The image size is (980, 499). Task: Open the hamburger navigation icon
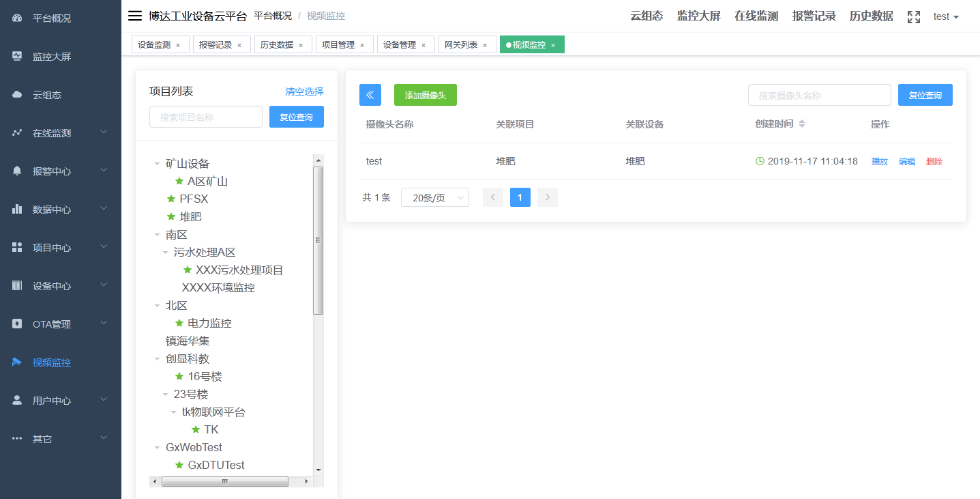coord(134,16)
